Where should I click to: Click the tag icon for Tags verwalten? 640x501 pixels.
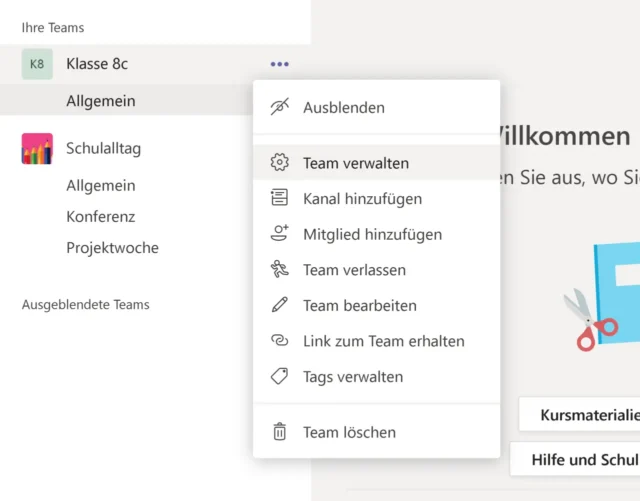click(280, 377)
